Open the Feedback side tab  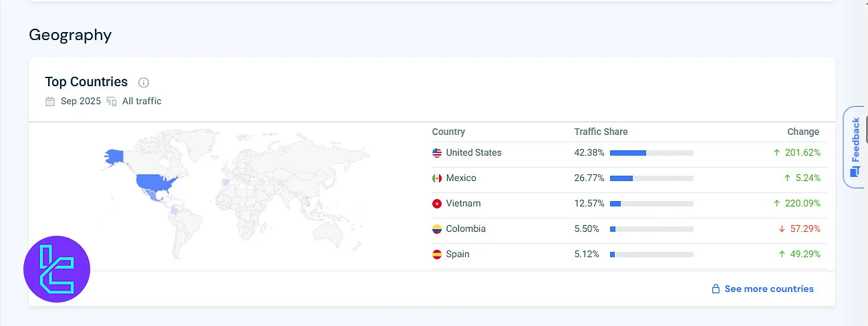tap(855, 147)
